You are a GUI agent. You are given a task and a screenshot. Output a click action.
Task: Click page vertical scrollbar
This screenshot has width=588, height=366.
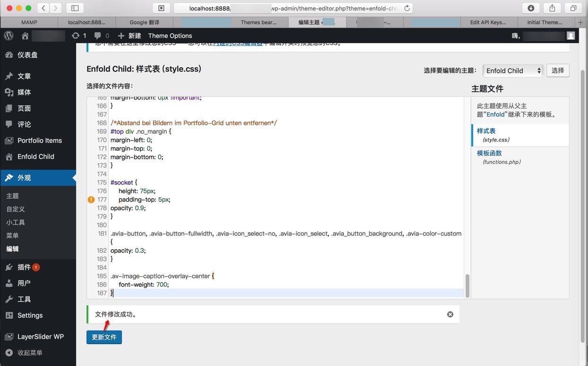pos(583,206)
